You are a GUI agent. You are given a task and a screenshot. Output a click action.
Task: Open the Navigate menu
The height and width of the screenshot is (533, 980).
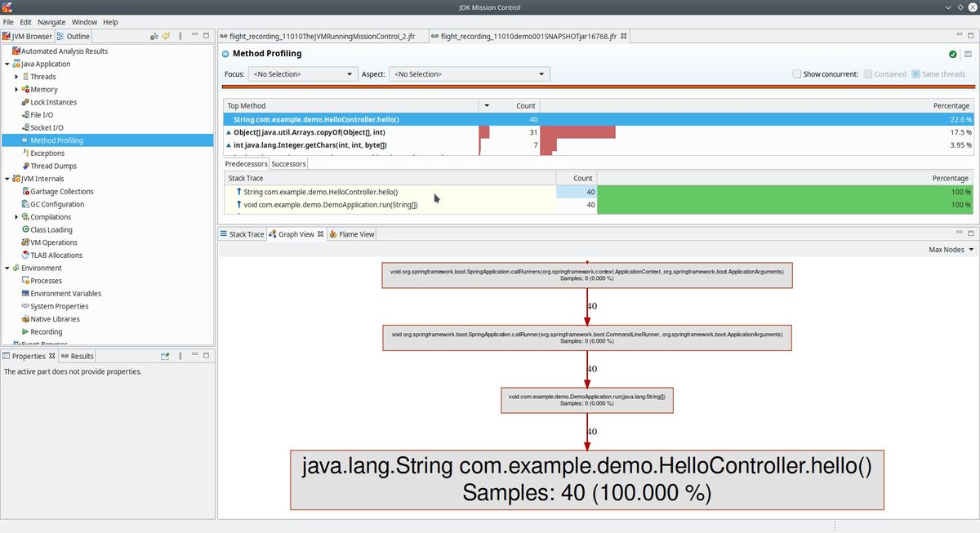click(x=51, y=22)
